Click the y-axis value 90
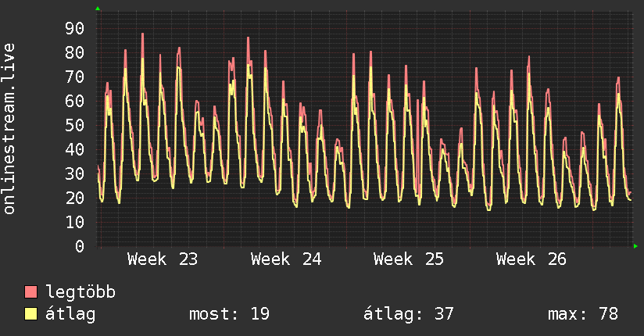 click(x=75, y=28)
